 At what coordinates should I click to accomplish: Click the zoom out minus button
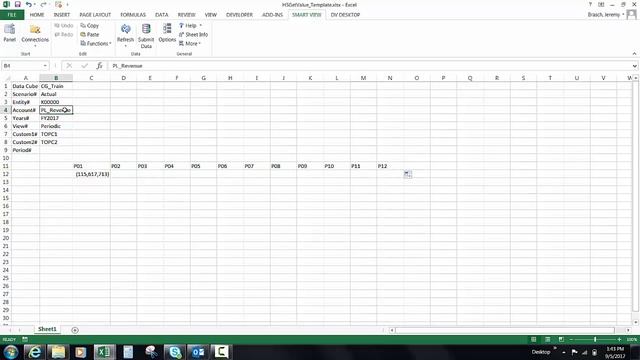tap(571, 339)
